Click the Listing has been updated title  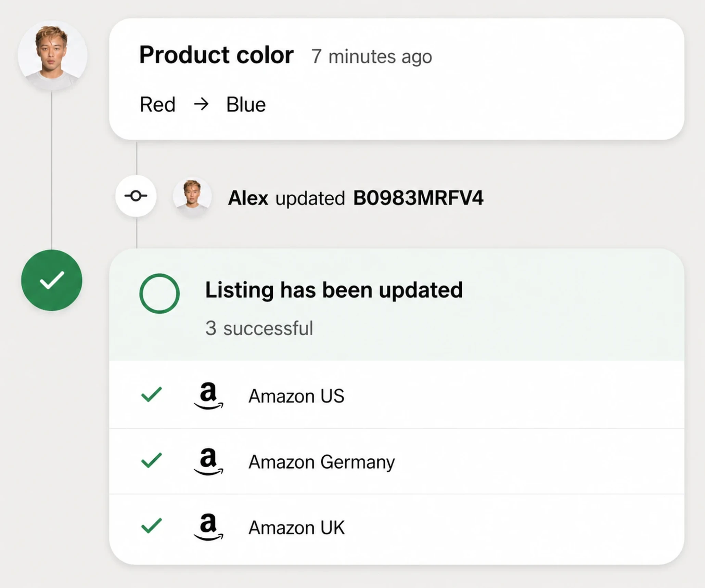(334, 290)
